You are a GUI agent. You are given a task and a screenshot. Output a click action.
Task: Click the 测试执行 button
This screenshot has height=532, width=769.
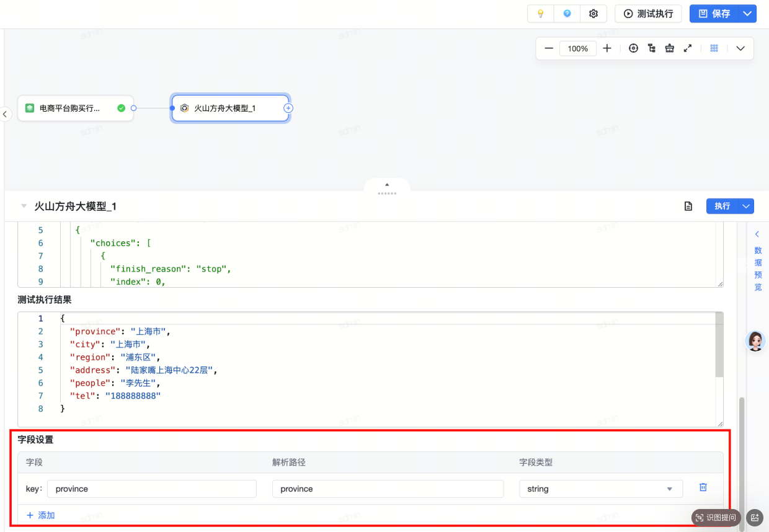pos(648,14)
